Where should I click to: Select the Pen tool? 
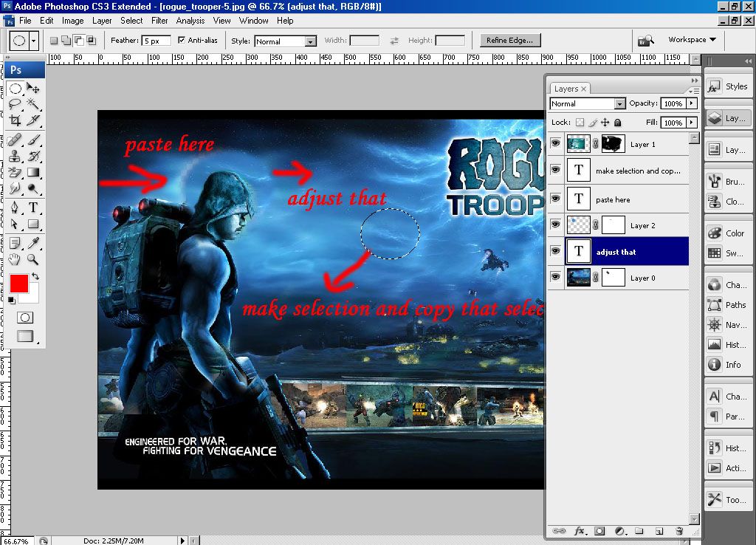(15, 208)
